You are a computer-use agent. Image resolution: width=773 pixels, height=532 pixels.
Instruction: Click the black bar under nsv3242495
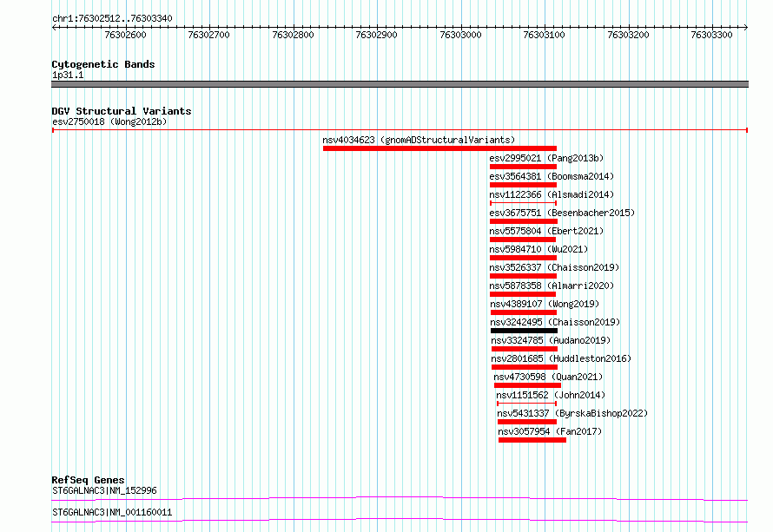(x=524, y=331)
